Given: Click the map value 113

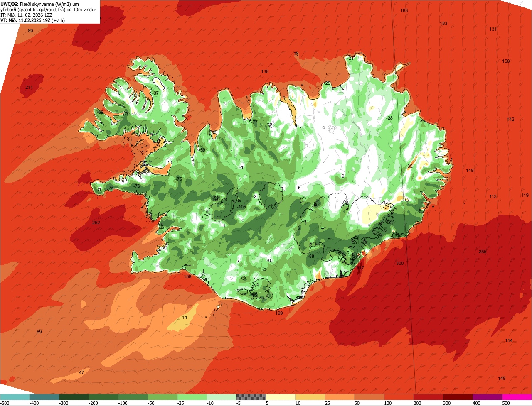Looking at the screenshot, I should [493, 197].
